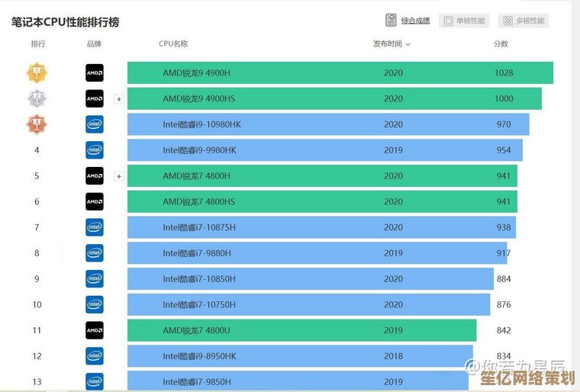Click score 884 of i7-10850H
Viewport: 580px width, 392px height.
[x=504, y=279]
